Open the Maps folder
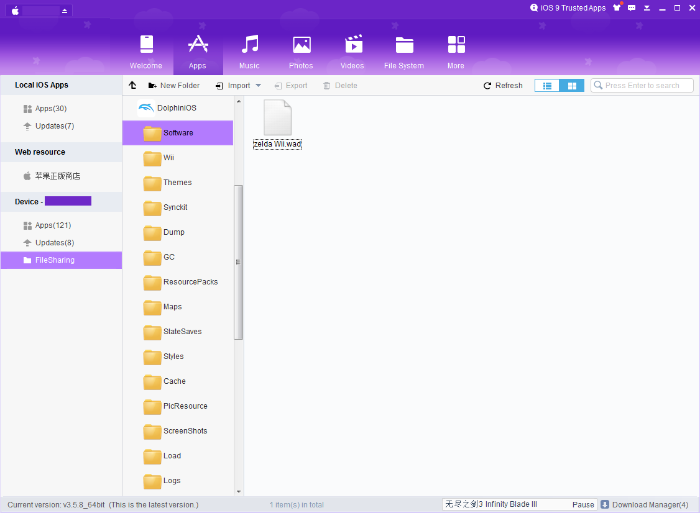 point(178,307)
